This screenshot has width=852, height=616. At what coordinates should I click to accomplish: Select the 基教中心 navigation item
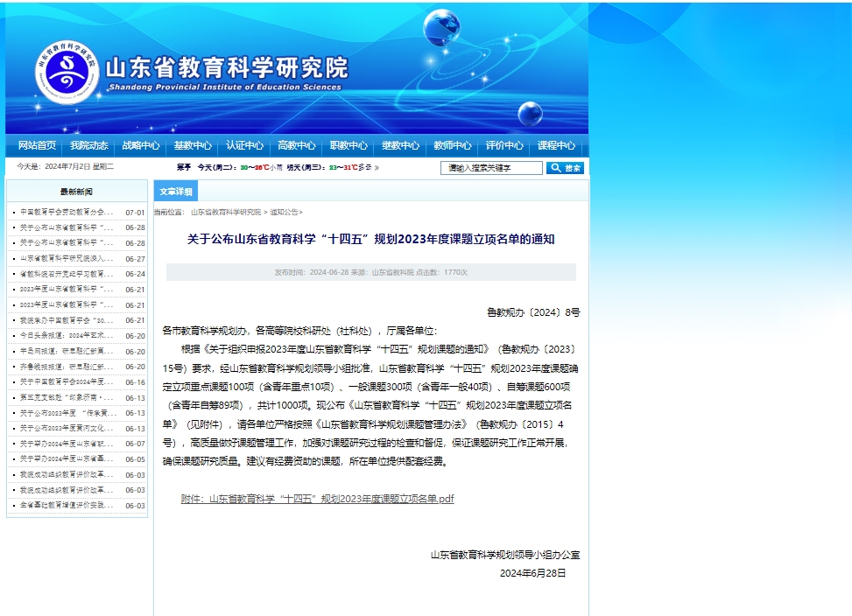point(192,145)
